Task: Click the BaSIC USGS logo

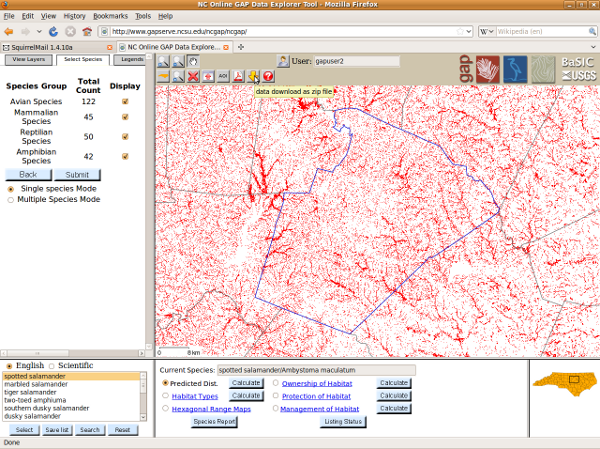Action: [579, 69]
